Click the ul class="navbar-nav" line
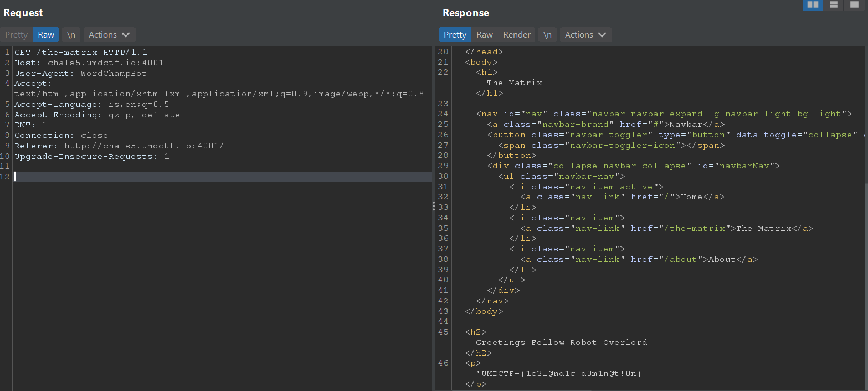This screenshot has width=868, height=391. (x=562, y=176)
